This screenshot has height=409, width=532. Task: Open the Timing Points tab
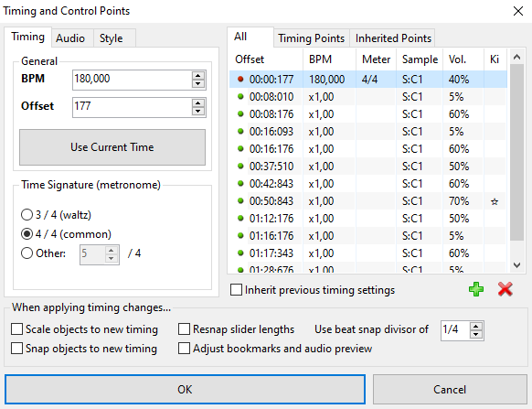(311, 38)
